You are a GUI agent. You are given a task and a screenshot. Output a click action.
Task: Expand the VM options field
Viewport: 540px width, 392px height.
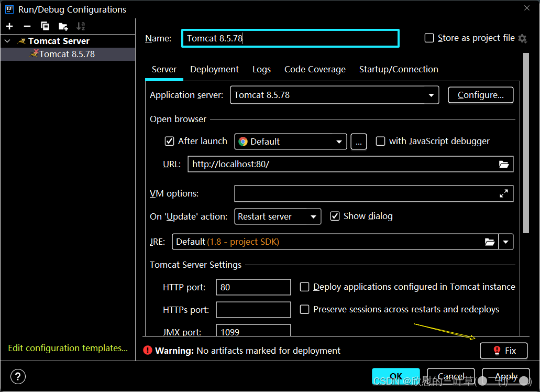tap(504, 193)
